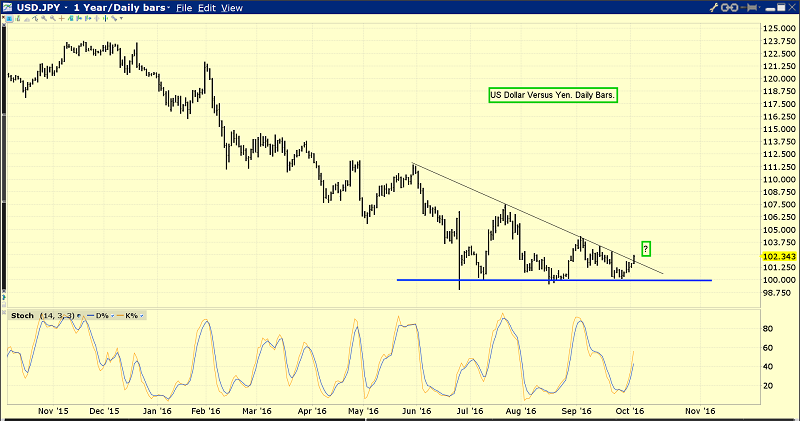The image size is (800, 421).
Task: Click the green question mark annotation
Action: pos(646,248)
